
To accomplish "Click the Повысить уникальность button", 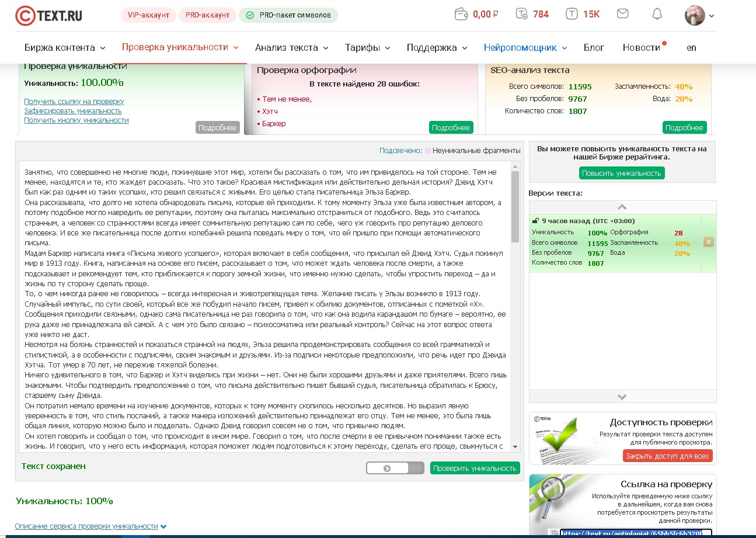I will point(622,173).
